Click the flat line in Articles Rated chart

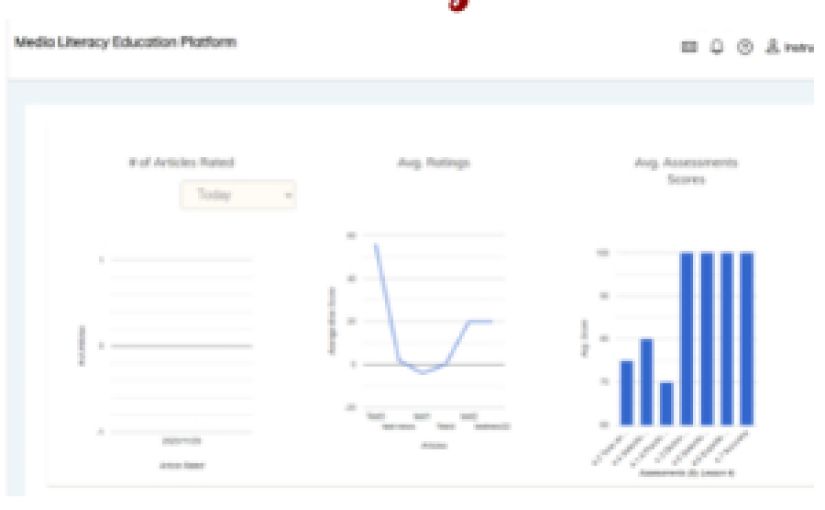pyautogui.click(x=180, y=346)
